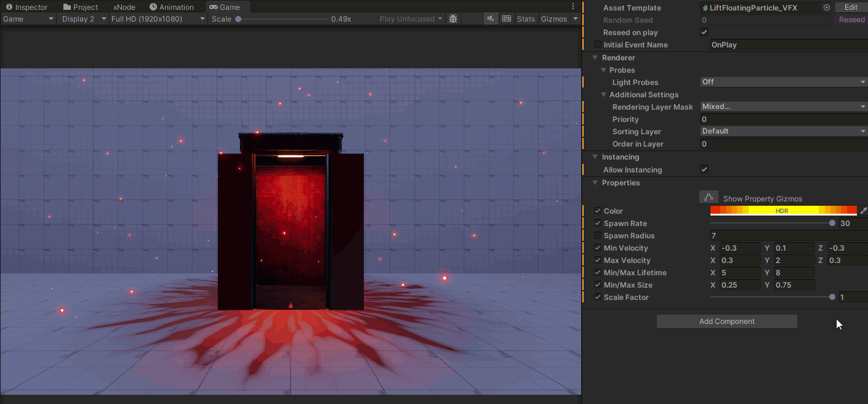Click the object picker next to Asset Template

827,7
